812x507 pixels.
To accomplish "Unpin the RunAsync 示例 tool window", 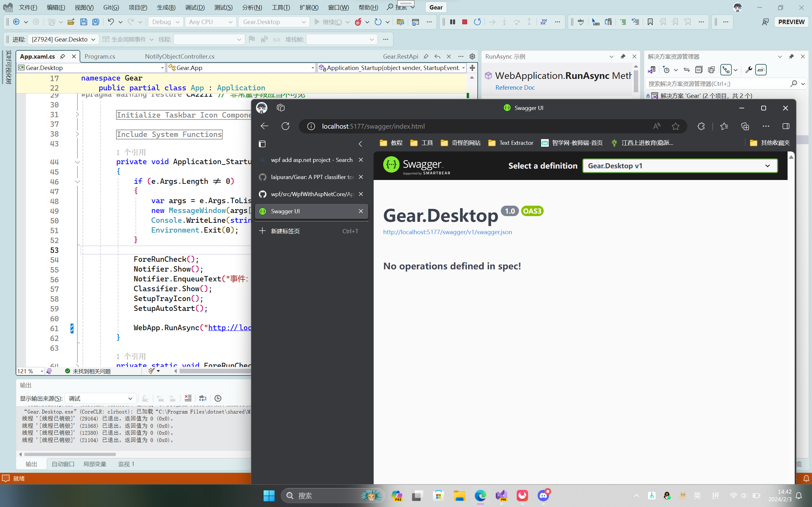I will pos(622,56).
